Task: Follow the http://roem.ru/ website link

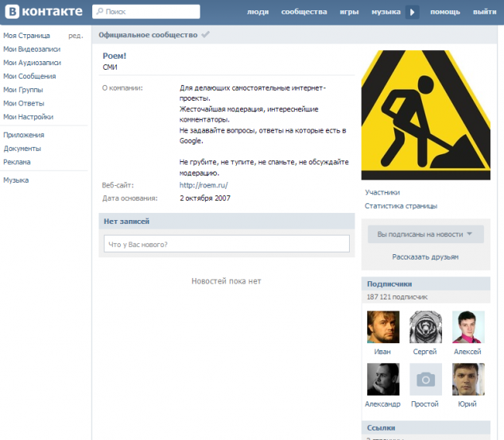Action: coord(204,185)
